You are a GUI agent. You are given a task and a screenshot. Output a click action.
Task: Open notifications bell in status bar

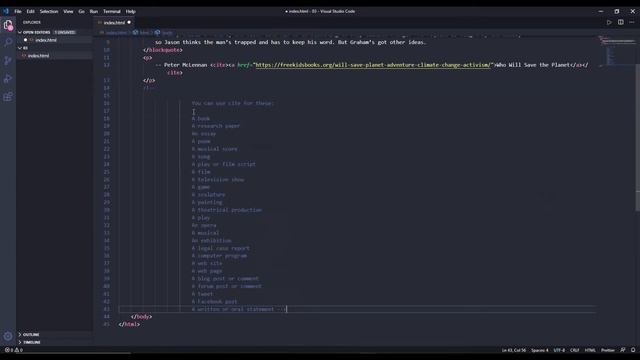tap(633, 350)
